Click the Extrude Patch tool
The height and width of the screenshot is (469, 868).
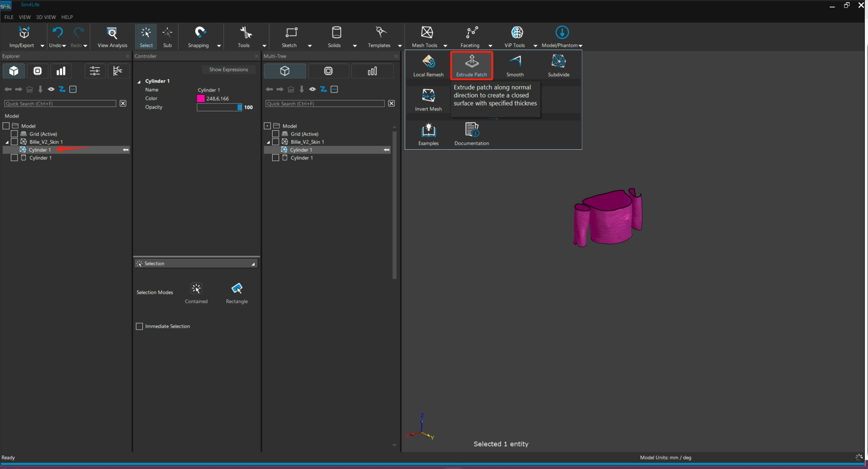[471, 65]
